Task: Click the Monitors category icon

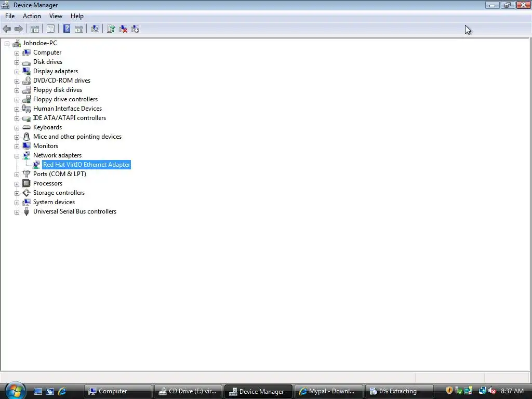Action: 26,146
